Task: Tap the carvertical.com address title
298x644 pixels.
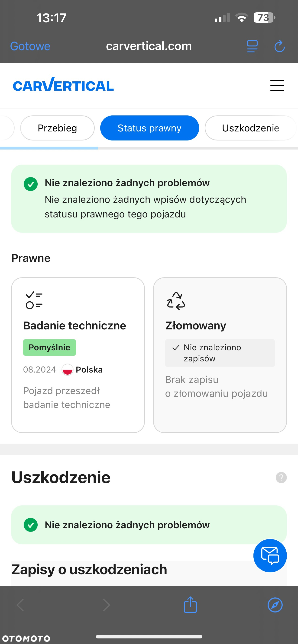Action: click(149, 46)
